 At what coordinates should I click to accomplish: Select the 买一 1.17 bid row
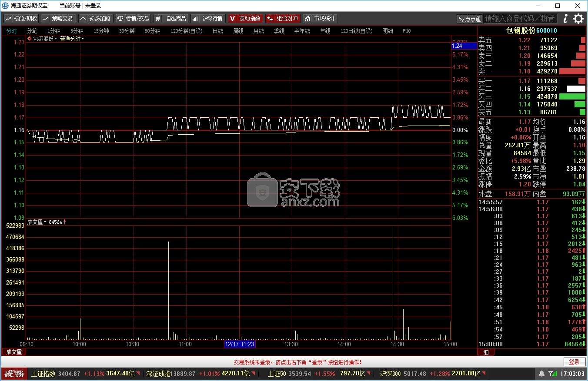coord(532,81)
